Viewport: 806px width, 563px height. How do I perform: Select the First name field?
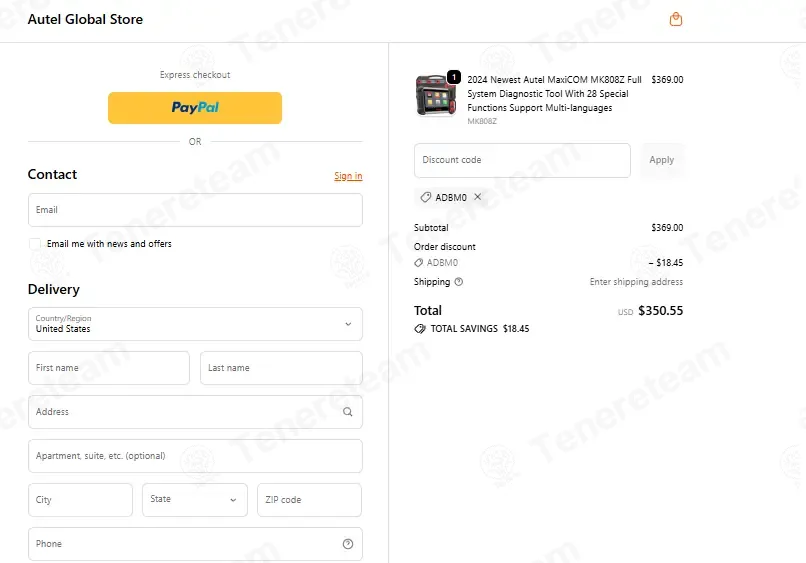pyautogui.click(x=109, y=368)
